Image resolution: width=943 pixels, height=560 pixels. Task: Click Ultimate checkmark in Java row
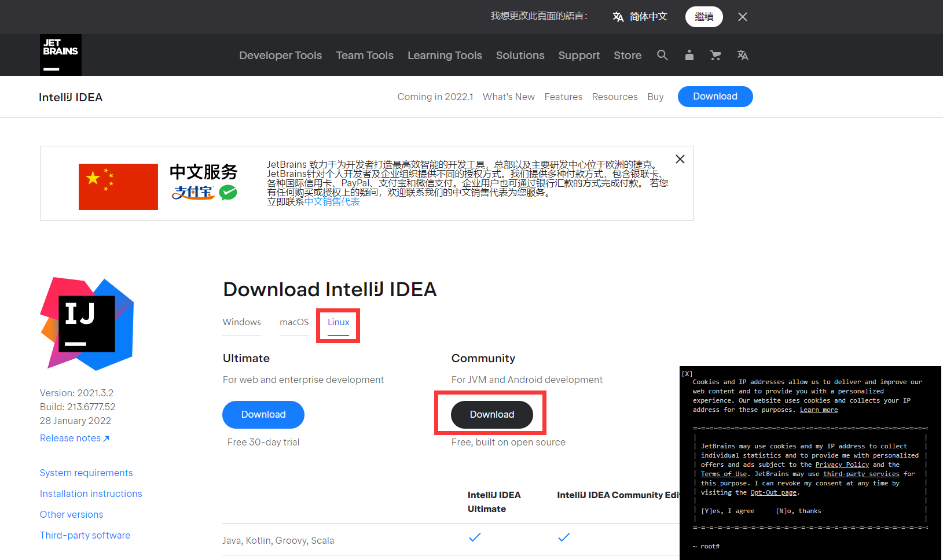(475, 537)
